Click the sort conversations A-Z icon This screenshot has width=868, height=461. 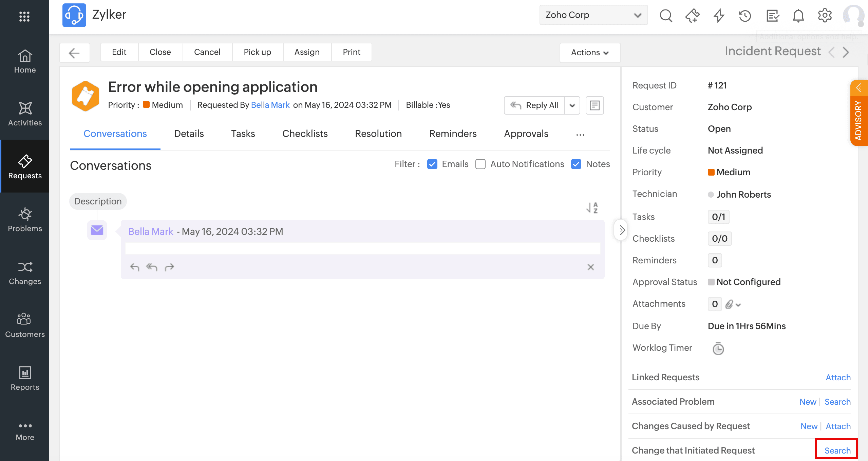[x=592, y=207]
